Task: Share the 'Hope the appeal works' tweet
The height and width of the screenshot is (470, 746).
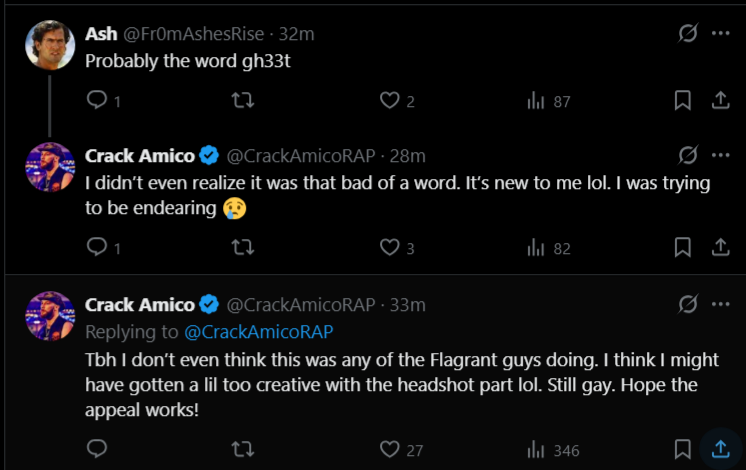Action: (x=717, y=449)
